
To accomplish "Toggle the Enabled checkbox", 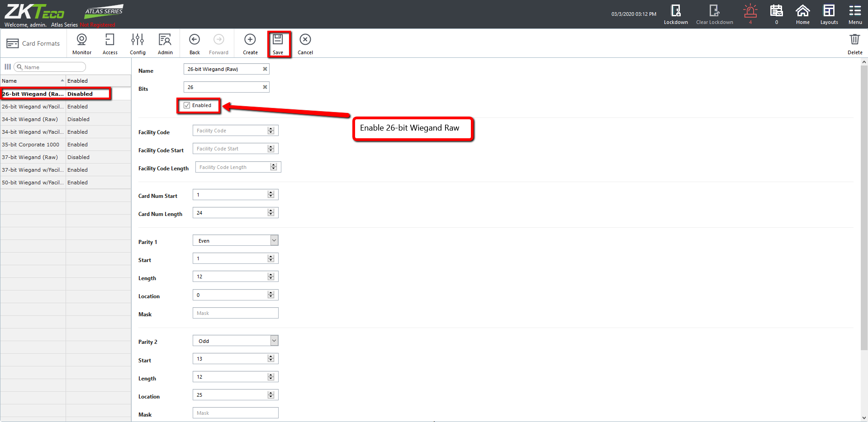I will pyautogui.click(x=187, y=105).
